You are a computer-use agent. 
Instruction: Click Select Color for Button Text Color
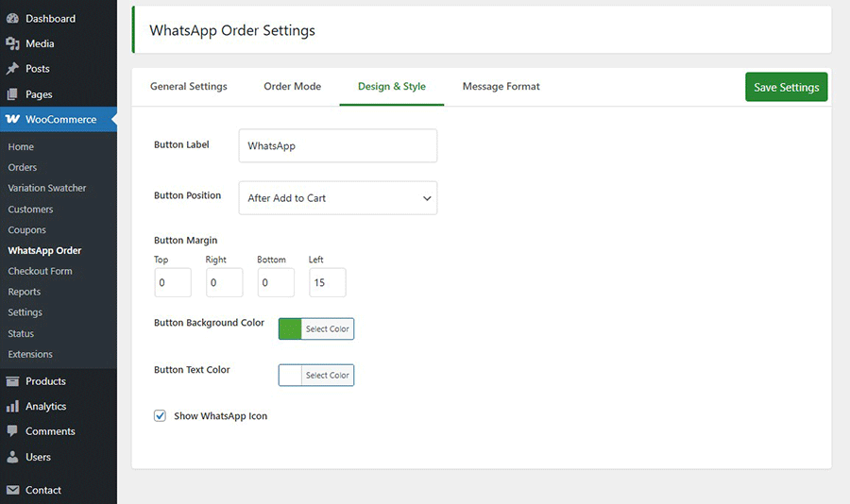click(x=328, y=375)
